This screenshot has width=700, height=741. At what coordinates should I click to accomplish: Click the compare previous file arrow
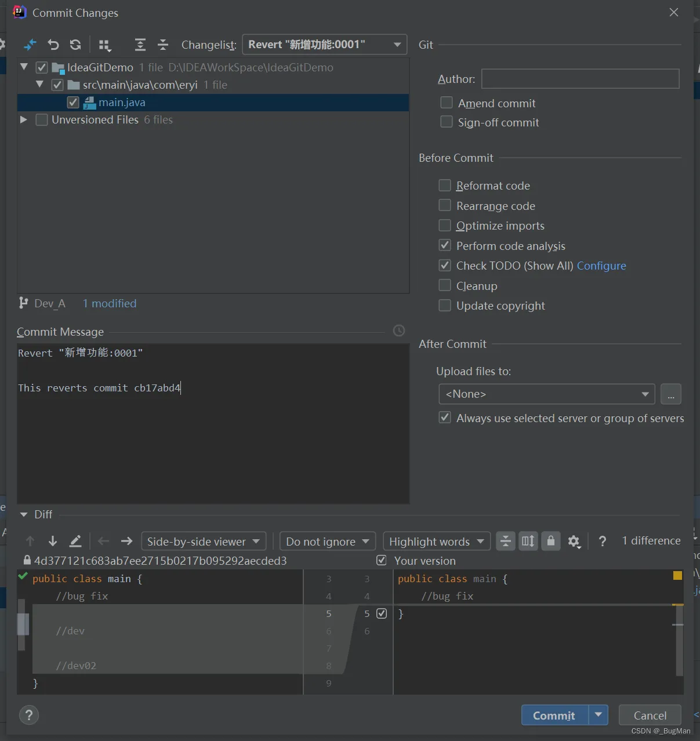104,541
